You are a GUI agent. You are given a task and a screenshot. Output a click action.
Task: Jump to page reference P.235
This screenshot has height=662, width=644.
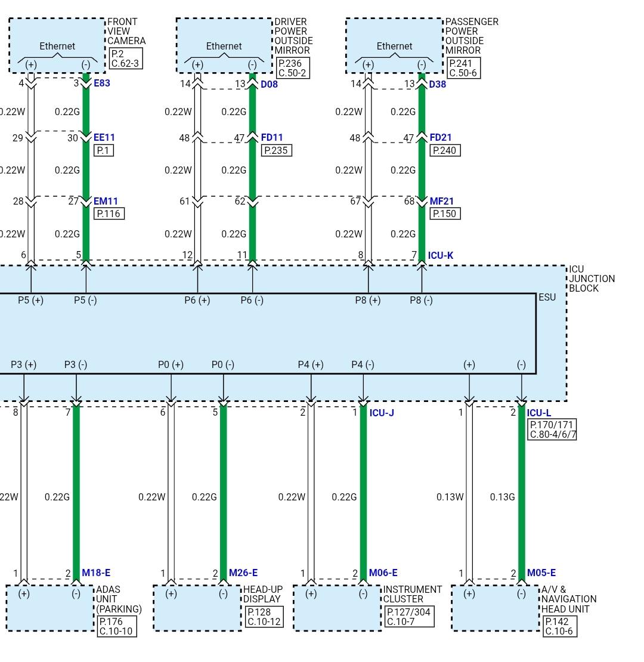[277, 150]
